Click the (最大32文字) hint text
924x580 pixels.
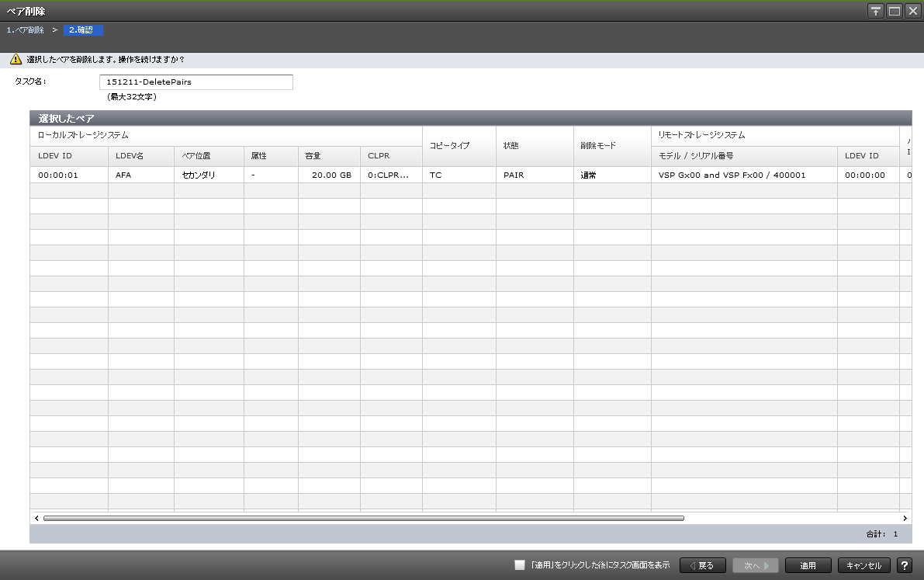132,97
